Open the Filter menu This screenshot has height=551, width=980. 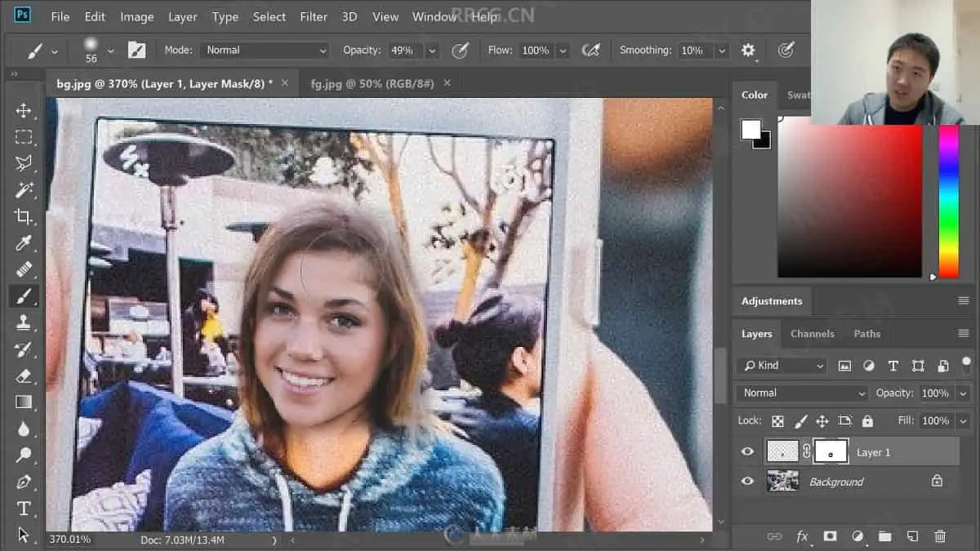(x=313, y=16)
